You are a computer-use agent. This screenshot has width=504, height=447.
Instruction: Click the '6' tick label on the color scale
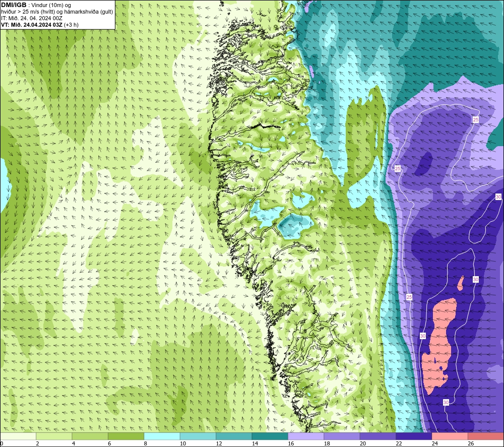pos(109,443)
